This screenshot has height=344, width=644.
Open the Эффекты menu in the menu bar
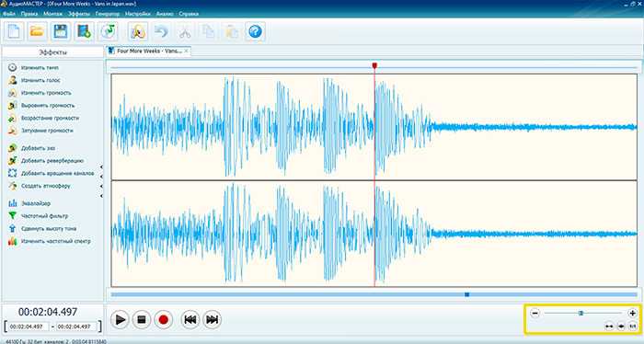79,14
